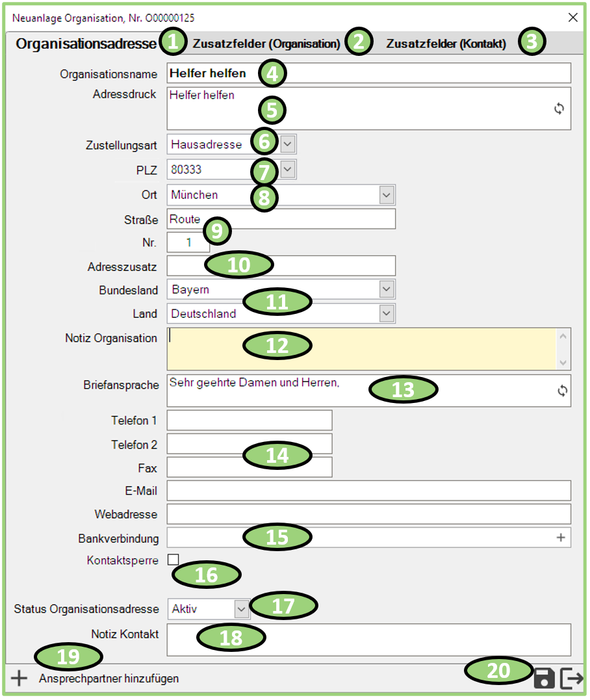This screenshot has height=700, width=590.
Task: Click plus icon beside Ansprechpartner hinzufügen
Action: coord(19,679)
